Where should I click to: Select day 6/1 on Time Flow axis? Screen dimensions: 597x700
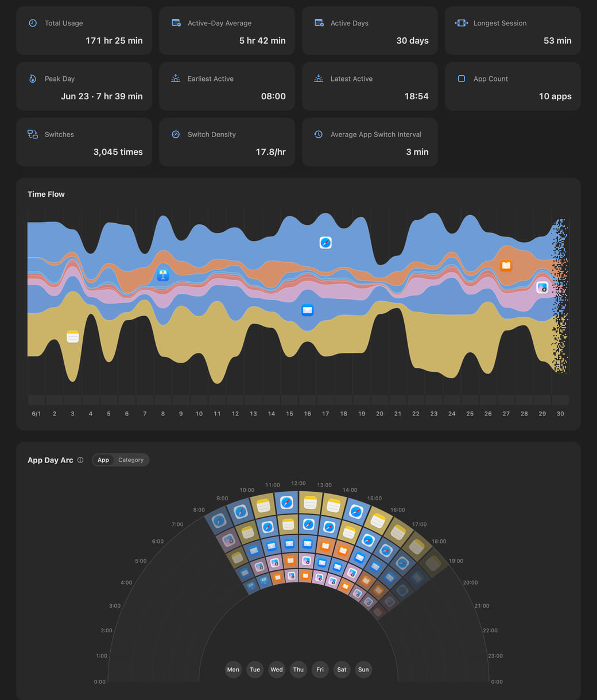36,414
